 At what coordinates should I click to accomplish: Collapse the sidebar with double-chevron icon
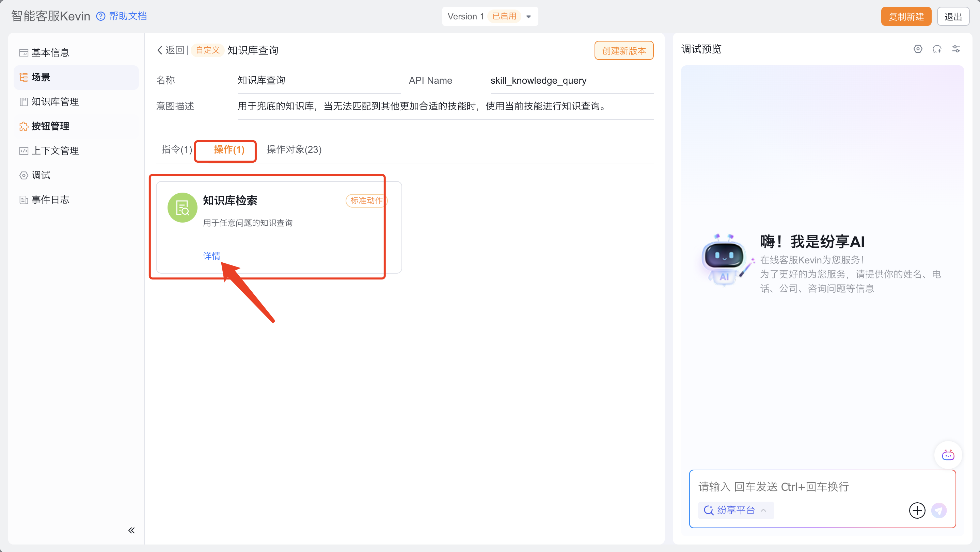[131, 530]
